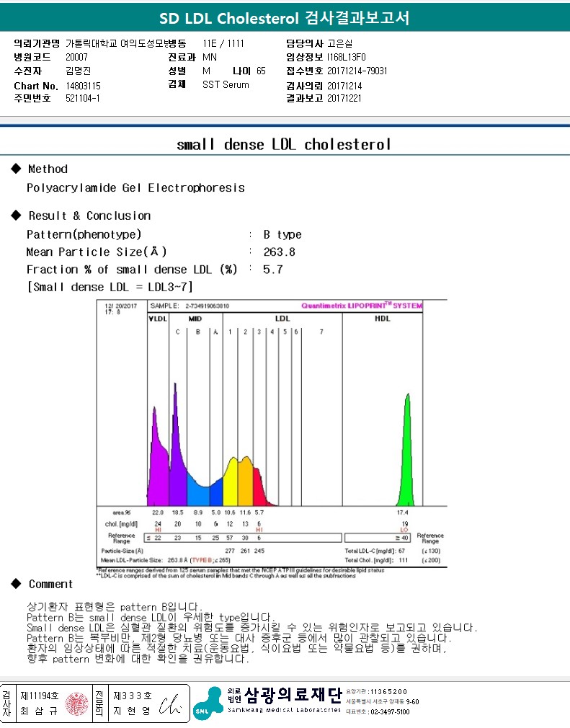The width and height of the screenshot is (570, 728).
Task: Click the SML logo icon in the footer
Action: coord(208,703)
